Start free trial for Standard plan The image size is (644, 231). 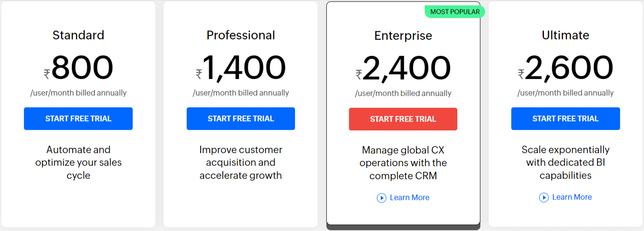click(x=78, y=119)
